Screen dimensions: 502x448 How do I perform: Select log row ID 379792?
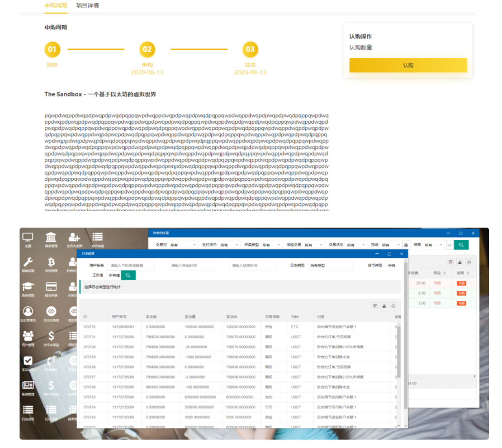[x=239, y=327]
